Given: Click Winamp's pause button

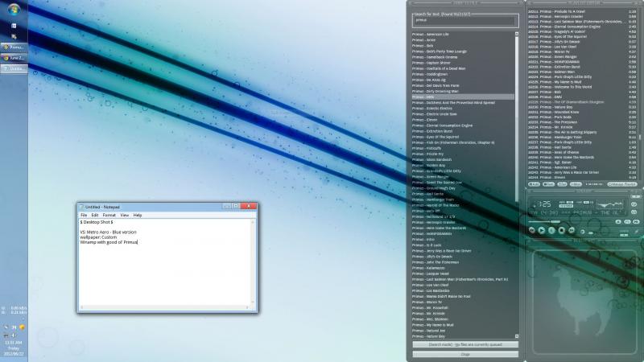Looking at the screenshot, I should click(x=551, y=230).
